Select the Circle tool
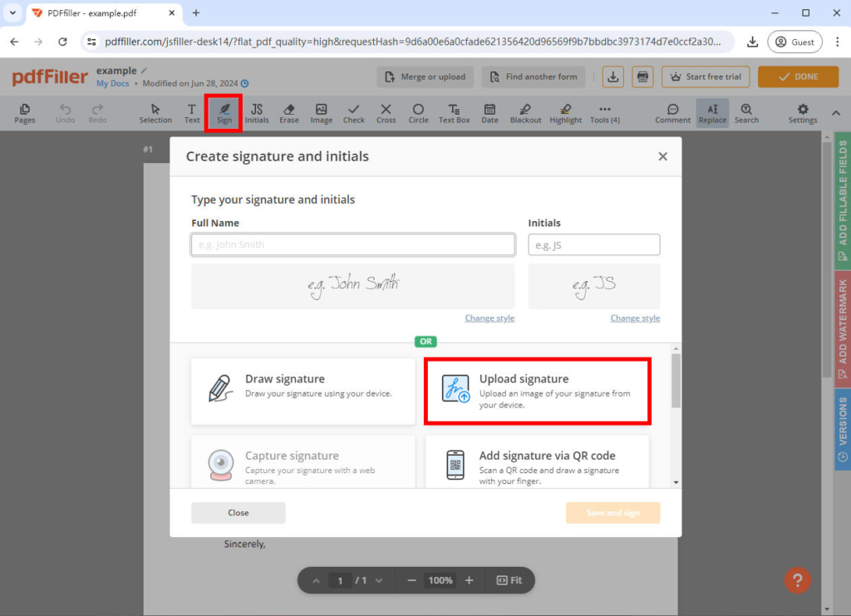The height and width of the screenshot is (616, 851). pyautogui.click(x=418, y=113)
